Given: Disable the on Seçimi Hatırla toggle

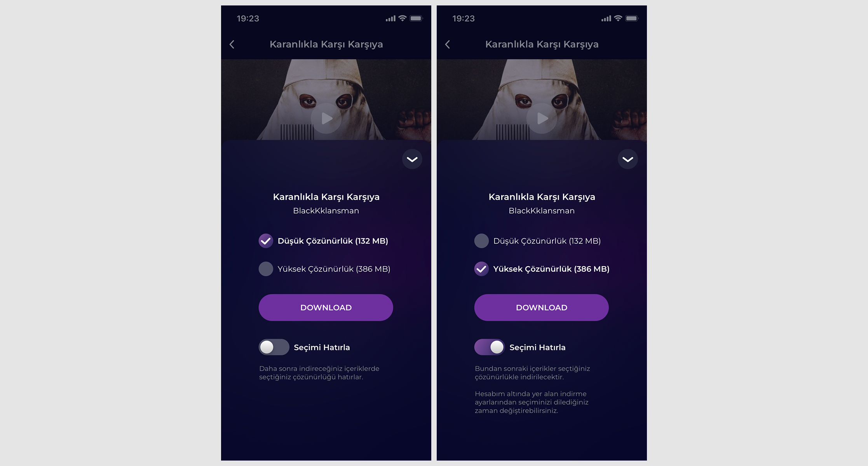Looking at the screenshot, I should (490, 347).
